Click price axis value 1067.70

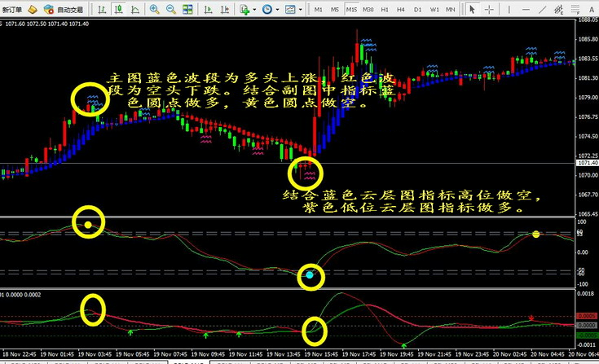(588, 195)
